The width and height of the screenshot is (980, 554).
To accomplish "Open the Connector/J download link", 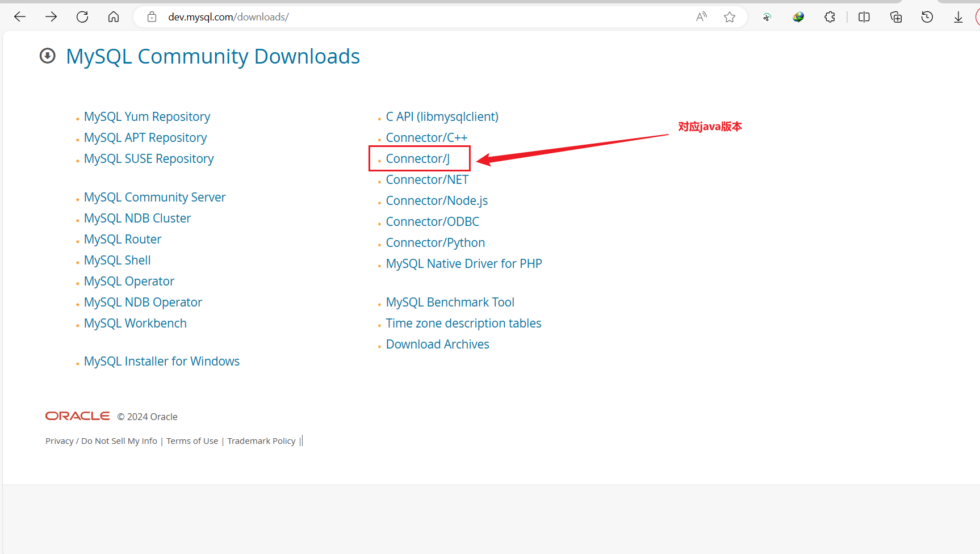I will [x=418, y=159].
